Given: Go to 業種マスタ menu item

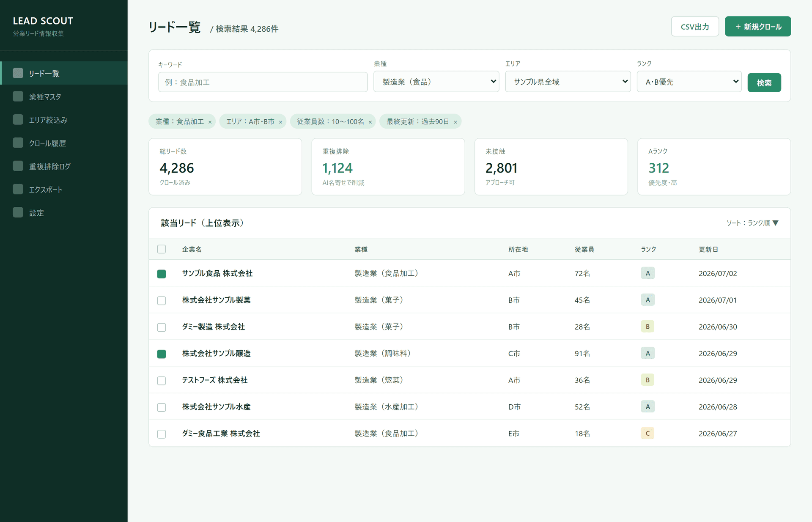Looking at the screenshot, I should (64, 96).
